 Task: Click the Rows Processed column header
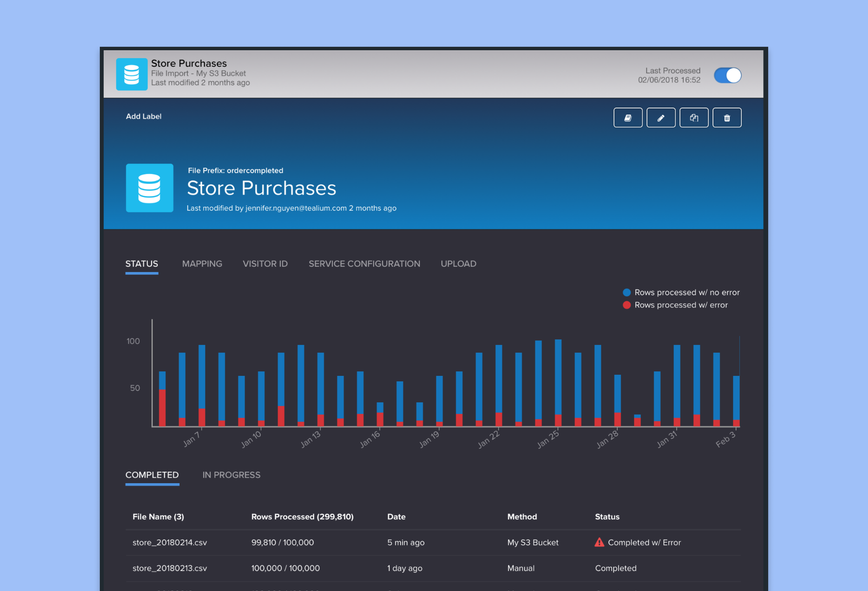302,517
